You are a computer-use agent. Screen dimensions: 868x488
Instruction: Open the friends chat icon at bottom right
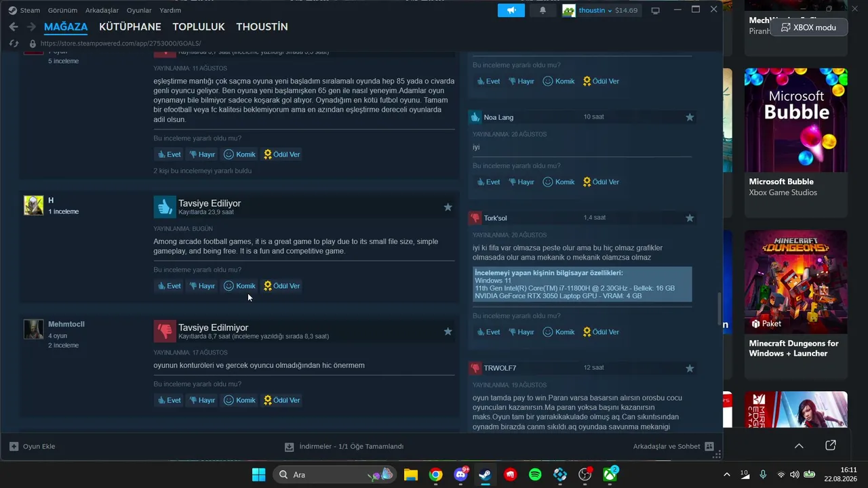709,447
